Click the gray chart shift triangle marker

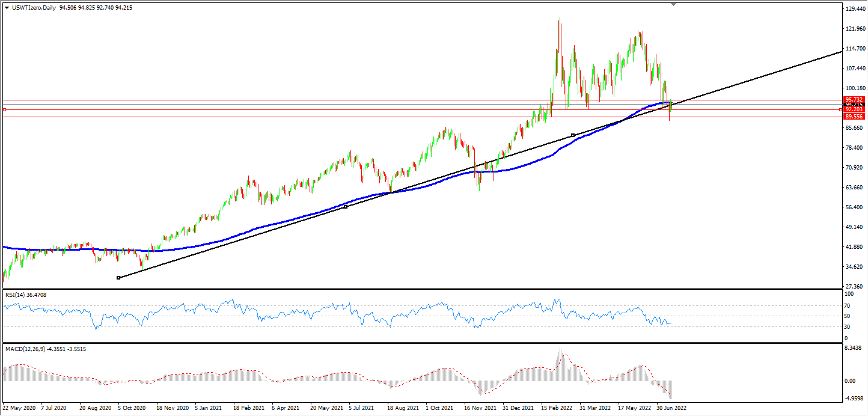(673, 4)
